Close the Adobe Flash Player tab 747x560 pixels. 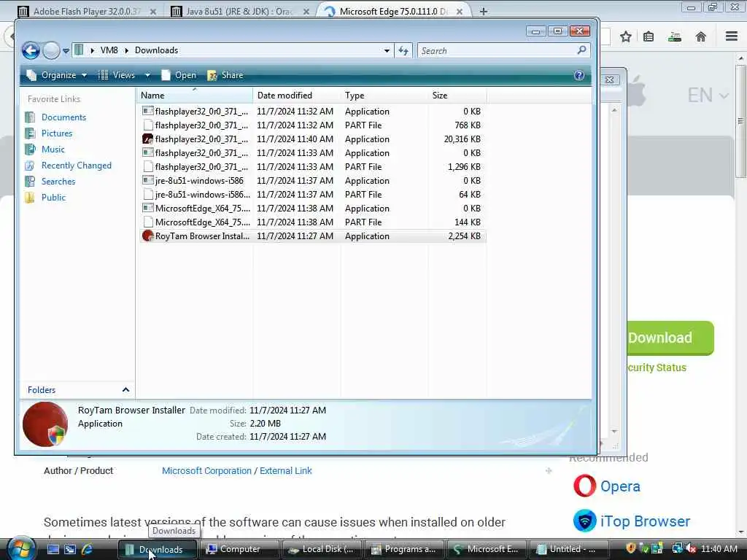(153, 12)
